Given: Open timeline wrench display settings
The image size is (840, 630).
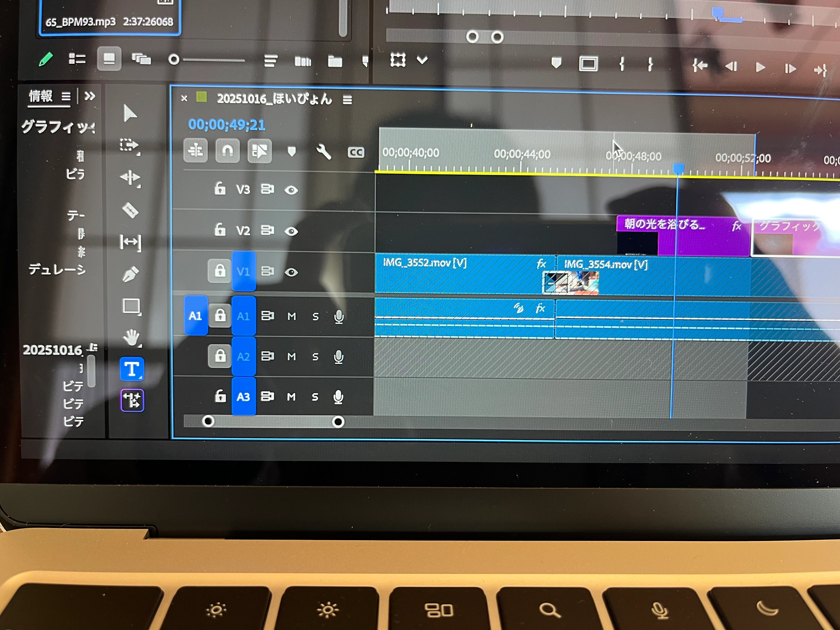Looking at the screenshot, I should coord(324,152).
